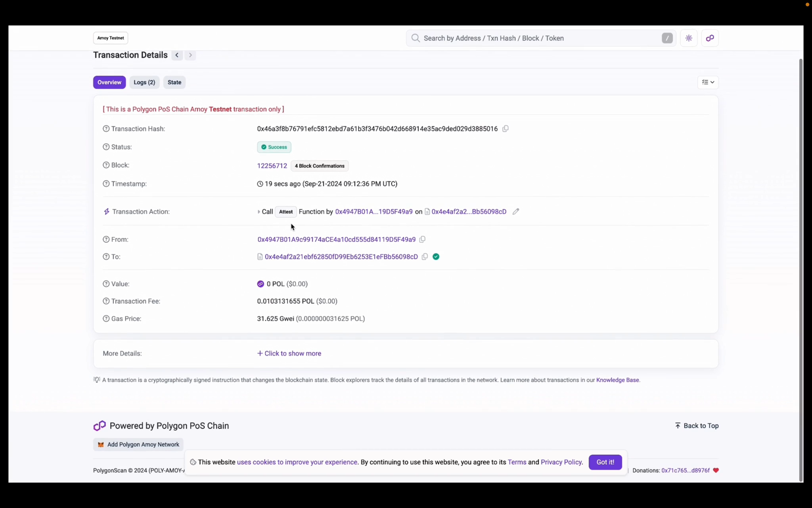This screenshot has height=508, width=812.
Task: Click the verified green check beside To address
Action: coord(436,257)
